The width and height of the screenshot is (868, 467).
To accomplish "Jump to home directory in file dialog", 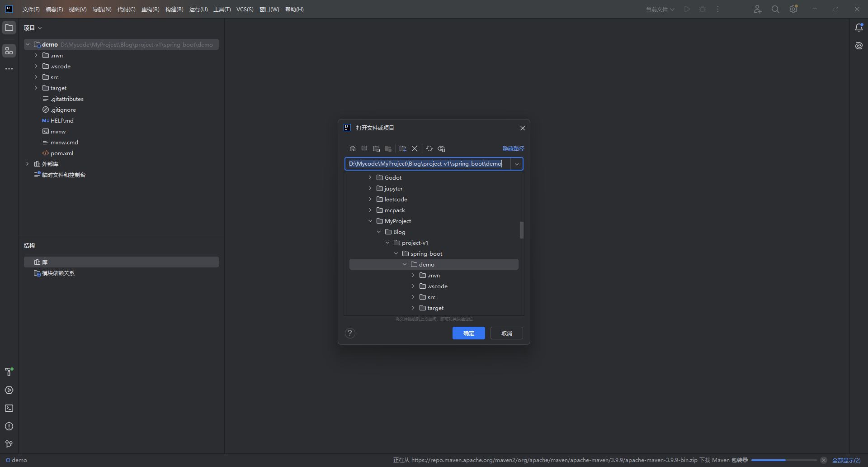I will point(352,148).
